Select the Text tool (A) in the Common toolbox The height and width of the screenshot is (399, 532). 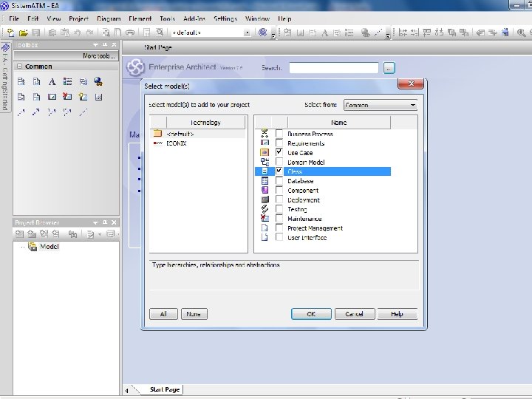tap(52, 81)
